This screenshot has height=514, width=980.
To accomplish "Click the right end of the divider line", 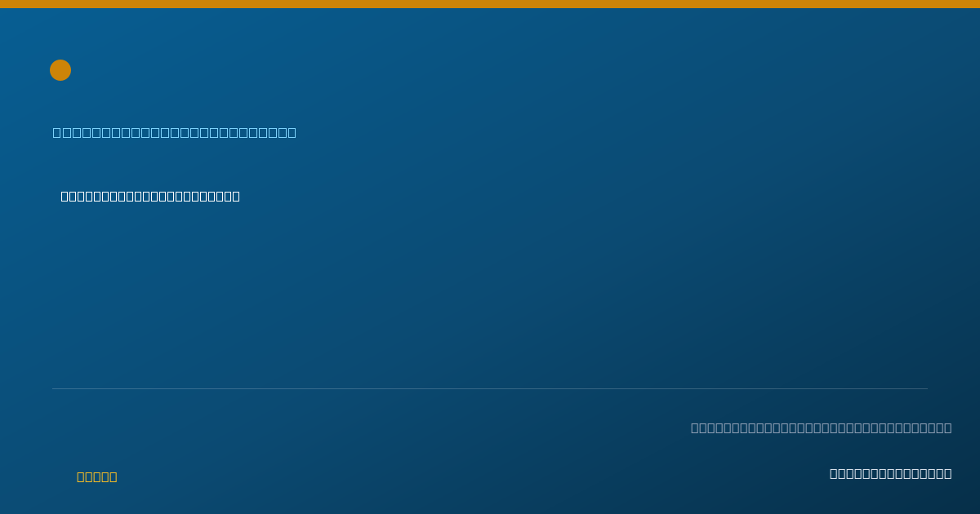I will pos(926,388).
